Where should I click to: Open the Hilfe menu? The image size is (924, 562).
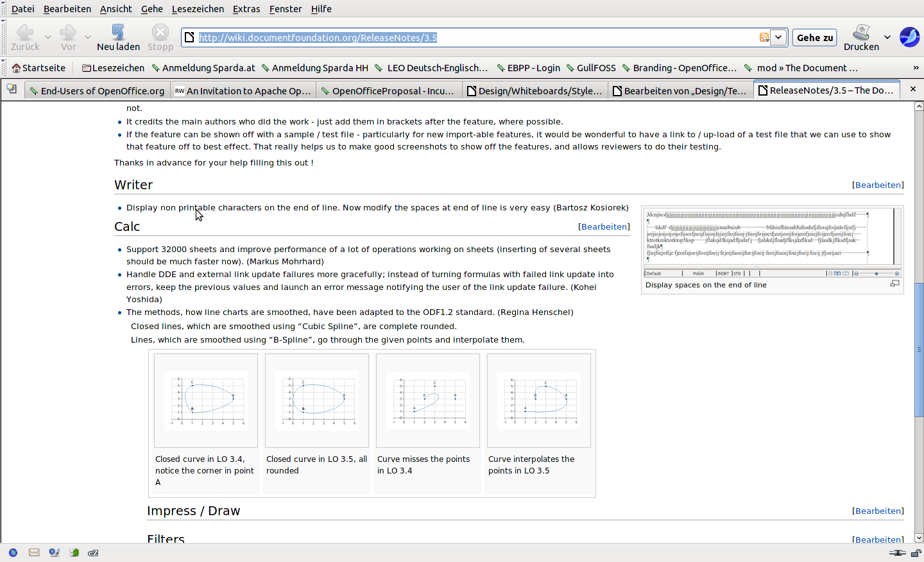point(321,9)
